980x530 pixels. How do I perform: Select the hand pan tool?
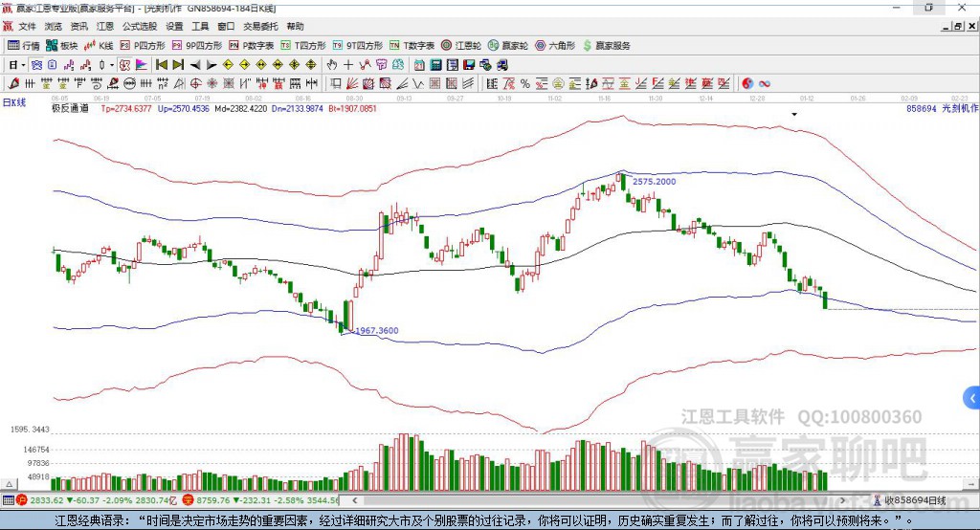[332, 65]
